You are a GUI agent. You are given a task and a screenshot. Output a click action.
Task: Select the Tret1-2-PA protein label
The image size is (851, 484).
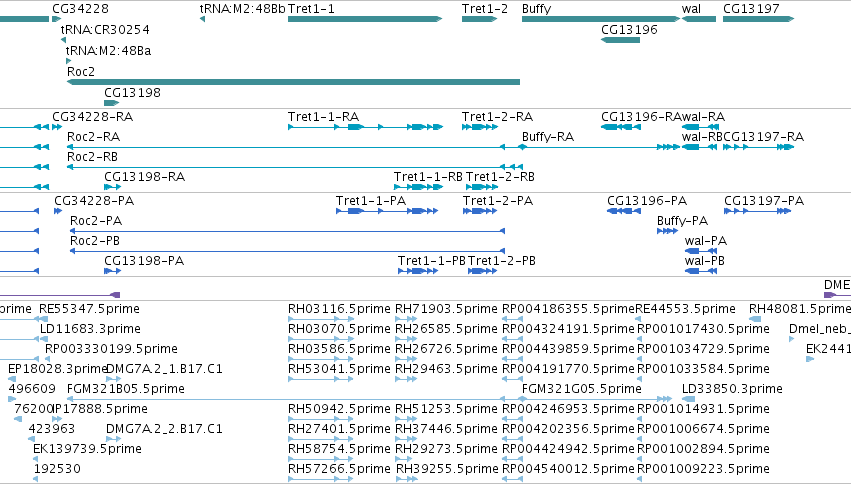pos(498,201)
